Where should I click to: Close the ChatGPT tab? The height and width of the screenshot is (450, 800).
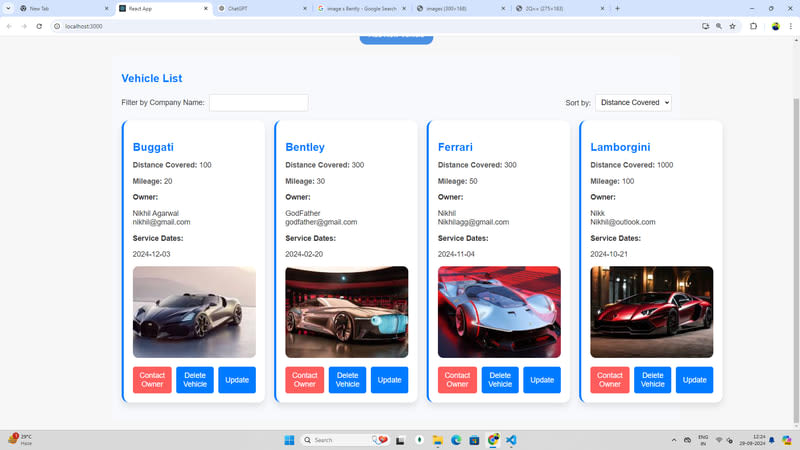click(x=305, y=8)
